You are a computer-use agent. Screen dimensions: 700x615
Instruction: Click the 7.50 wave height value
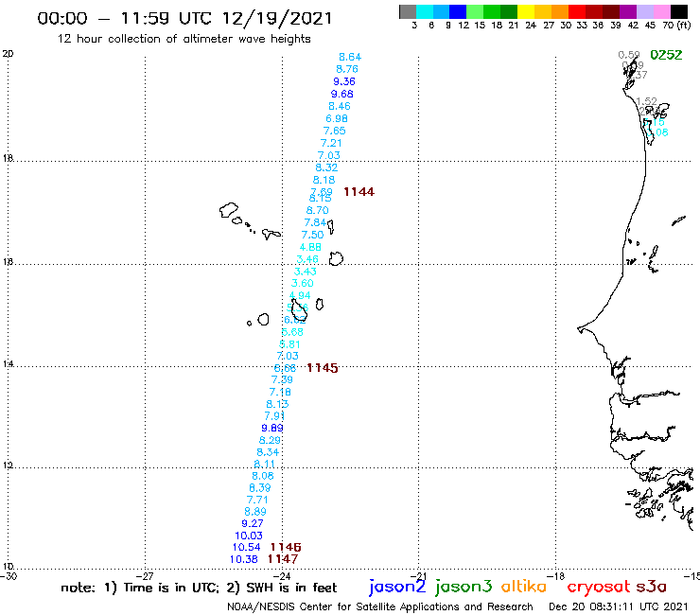click(312, 235)
